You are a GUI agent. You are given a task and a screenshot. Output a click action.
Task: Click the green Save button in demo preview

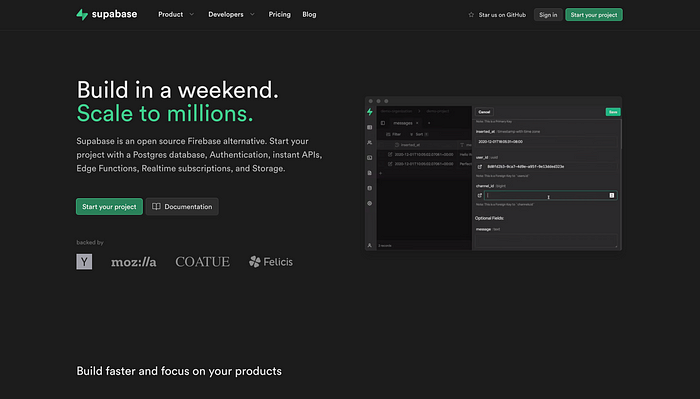[x=613, y=112]
